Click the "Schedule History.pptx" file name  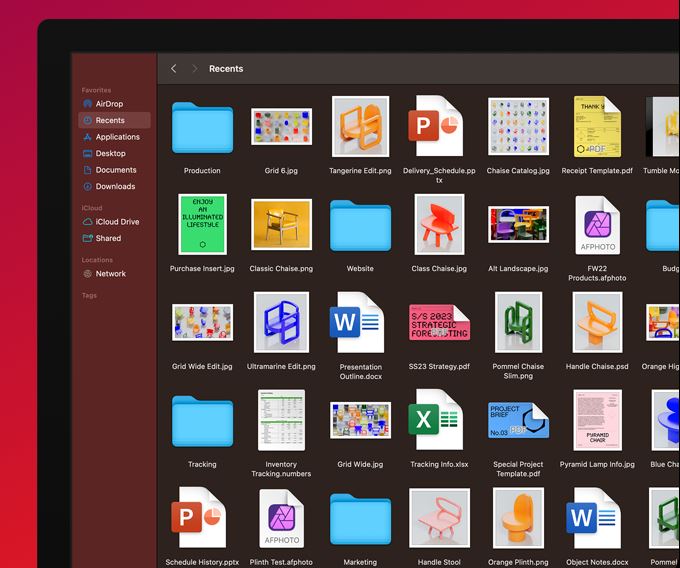click(x=202, y=562)
